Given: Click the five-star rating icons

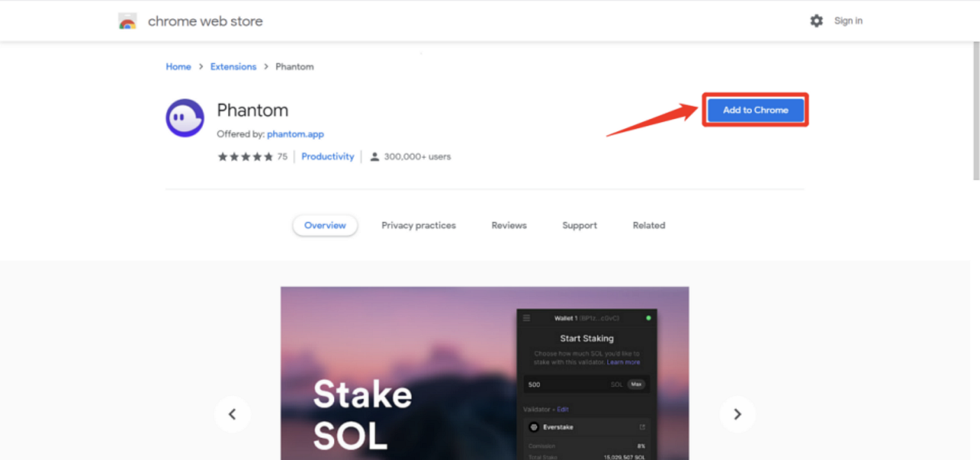Looking at the screenshot, I should 245,157.
